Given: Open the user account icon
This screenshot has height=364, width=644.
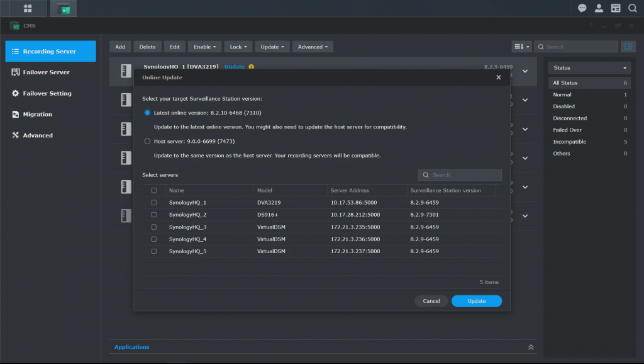Looking at the screenshot, I should coord(599,8).
